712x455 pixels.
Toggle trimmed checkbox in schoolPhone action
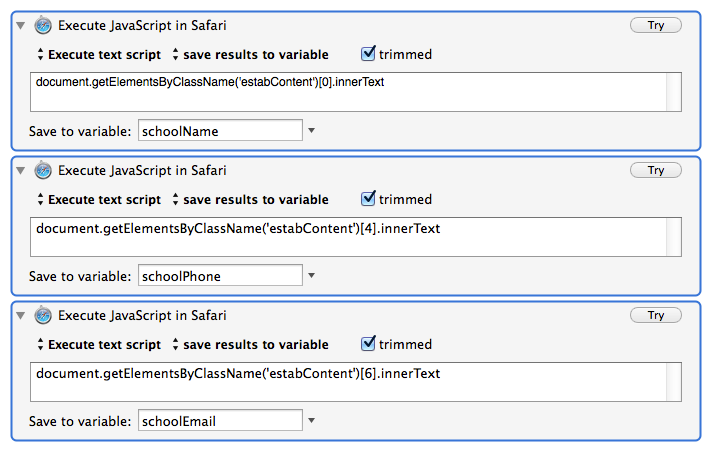pos(368,198)
